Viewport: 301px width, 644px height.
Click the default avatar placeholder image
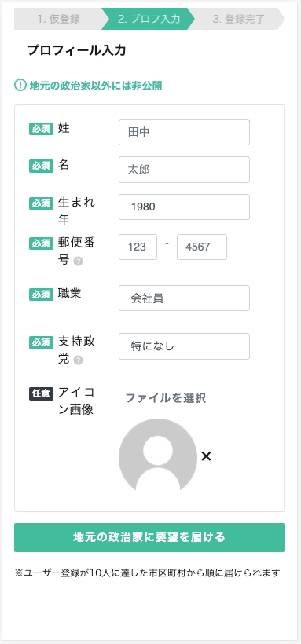158,455
